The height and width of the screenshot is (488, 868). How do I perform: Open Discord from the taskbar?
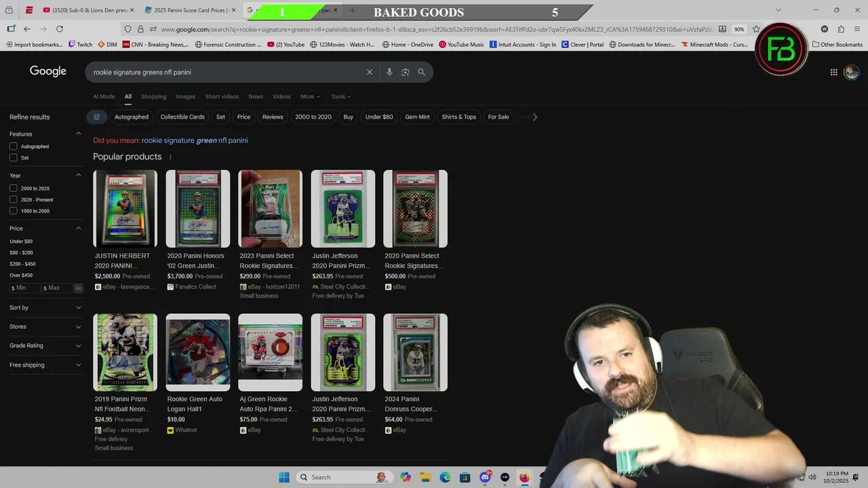(485, 477)
